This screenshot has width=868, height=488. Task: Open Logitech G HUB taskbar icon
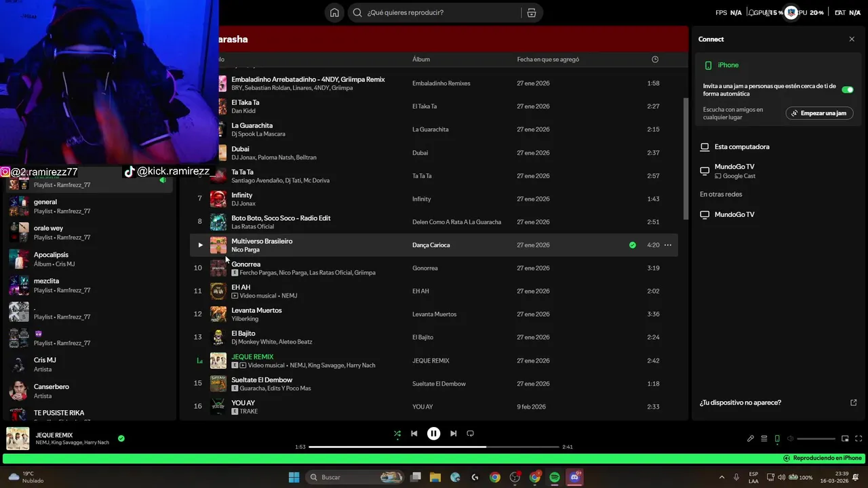[475, 477]
